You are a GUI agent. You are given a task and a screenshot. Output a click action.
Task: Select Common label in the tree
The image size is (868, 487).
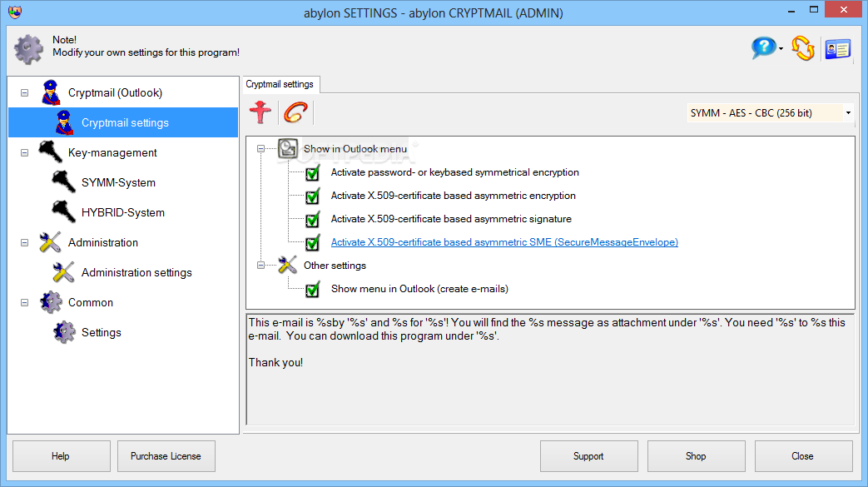90,302
